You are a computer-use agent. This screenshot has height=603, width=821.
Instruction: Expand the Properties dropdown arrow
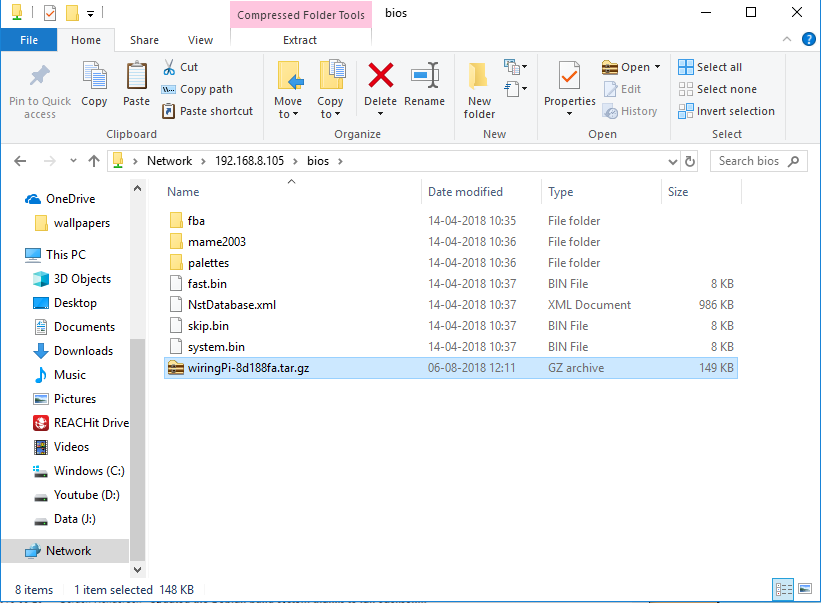point(570,114)
